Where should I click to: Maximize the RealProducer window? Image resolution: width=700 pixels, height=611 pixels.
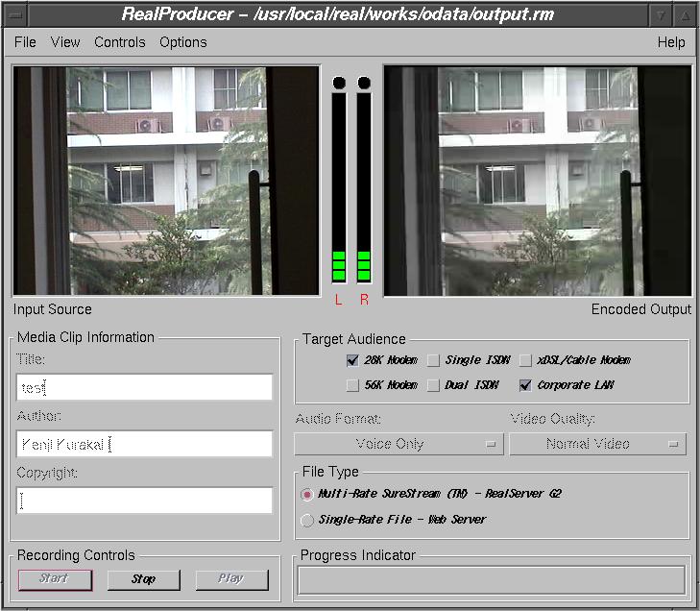tap(686, 15)
